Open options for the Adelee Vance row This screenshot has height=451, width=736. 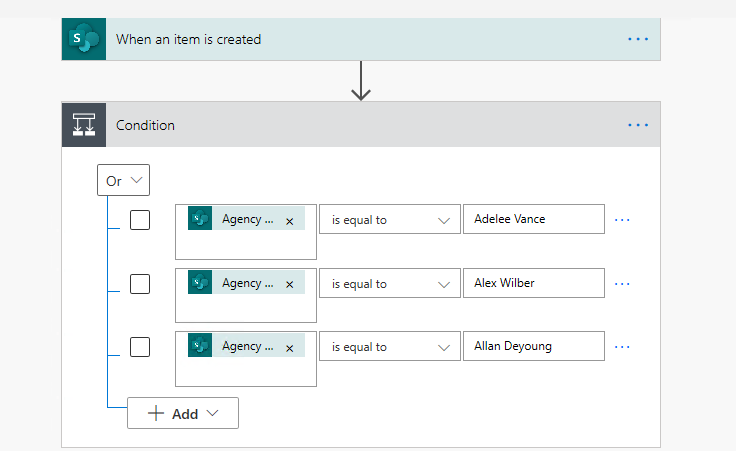622,220
